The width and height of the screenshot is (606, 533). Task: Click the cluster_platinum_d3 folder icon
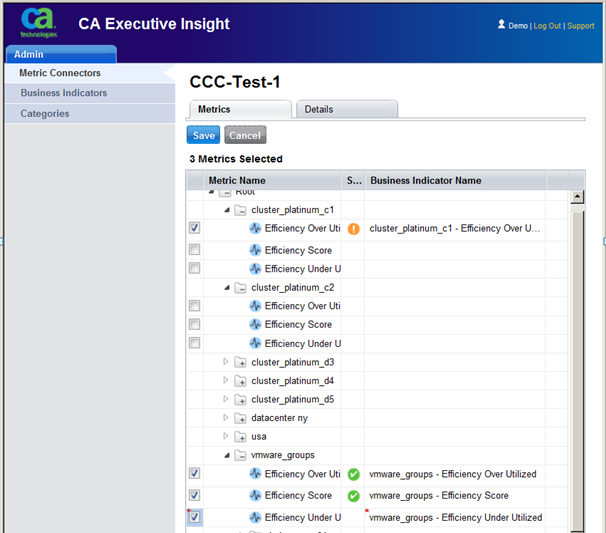click(x=240, y=362)
